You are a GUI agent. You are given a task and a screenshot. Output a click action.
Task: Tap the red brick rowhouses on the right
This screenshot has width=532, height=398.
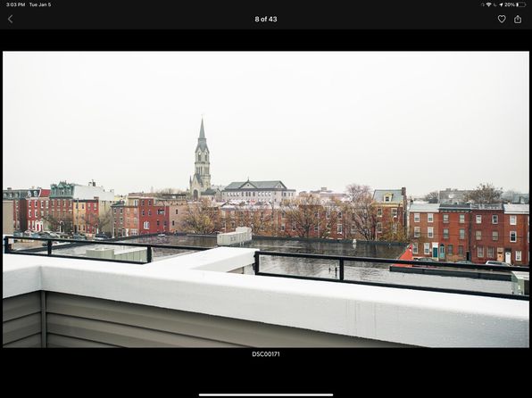(x=469, y=234)
